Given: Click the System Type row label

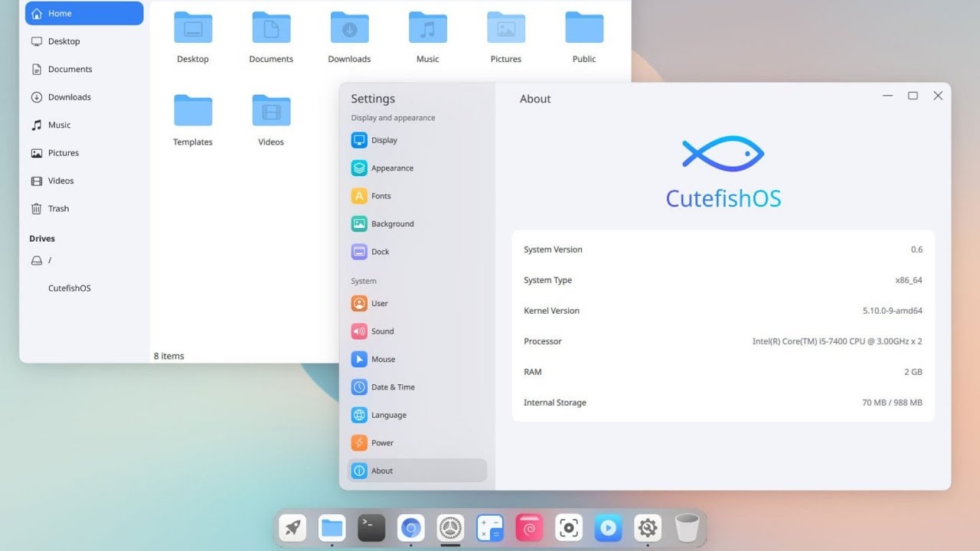Looking at the screenshot, I should coord(547,280).
